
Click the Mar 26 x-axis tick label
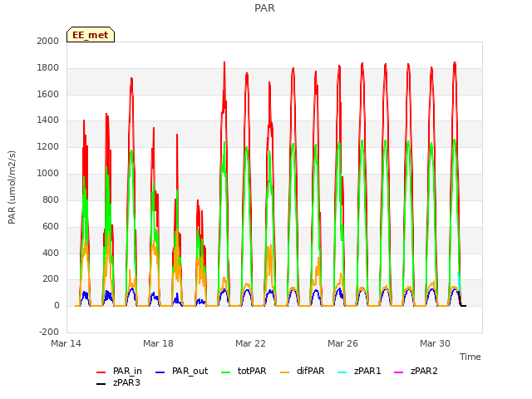tap(342, 343)
